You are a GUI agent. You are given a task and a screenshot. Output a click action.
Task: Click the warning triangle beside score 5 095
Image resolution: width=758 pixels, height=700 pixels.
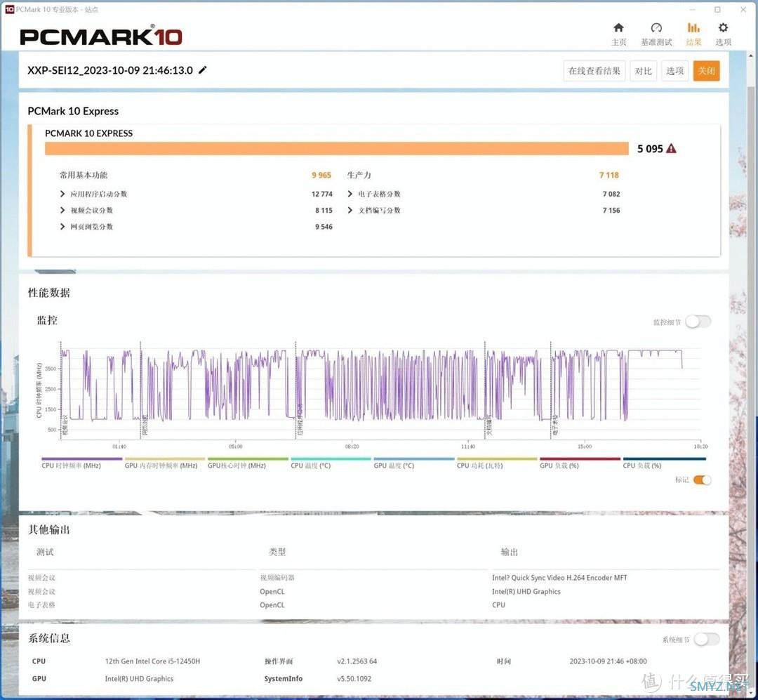671,149
